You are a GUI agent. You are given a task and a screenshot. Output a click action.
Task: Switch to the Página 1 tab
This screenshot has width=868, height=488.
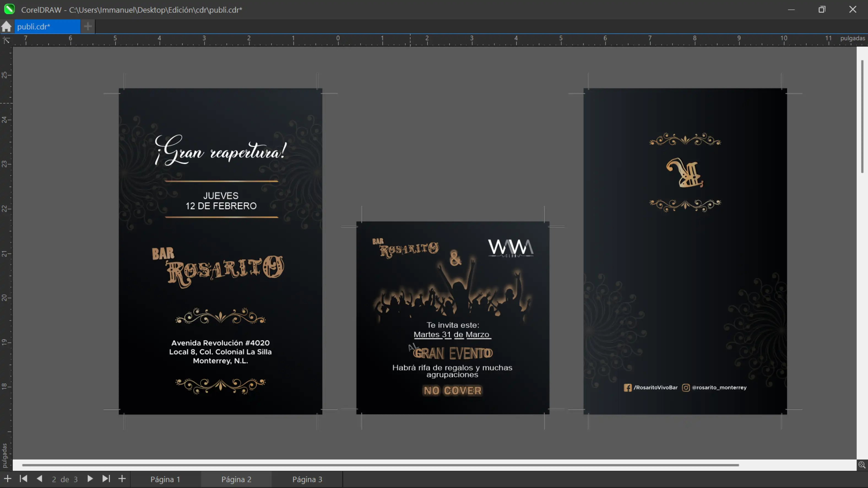click(165, 479)
